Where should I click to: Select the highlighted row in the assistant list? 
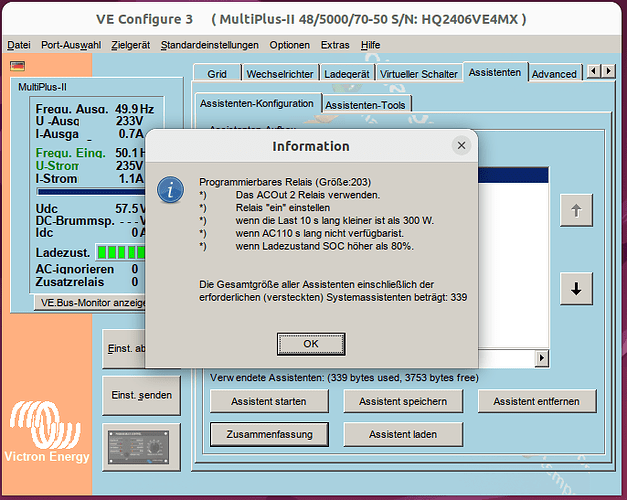click(x=513, y=175)
